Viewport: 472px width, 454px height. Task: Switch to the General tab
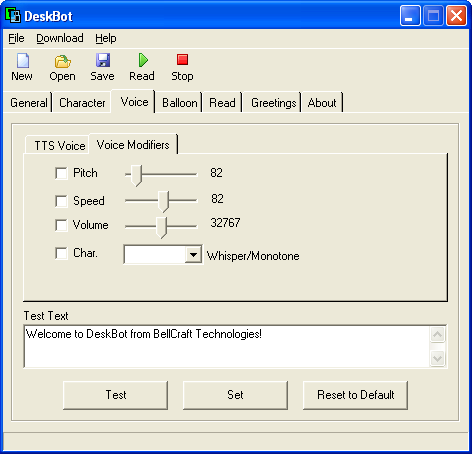[x=29, y=103]
